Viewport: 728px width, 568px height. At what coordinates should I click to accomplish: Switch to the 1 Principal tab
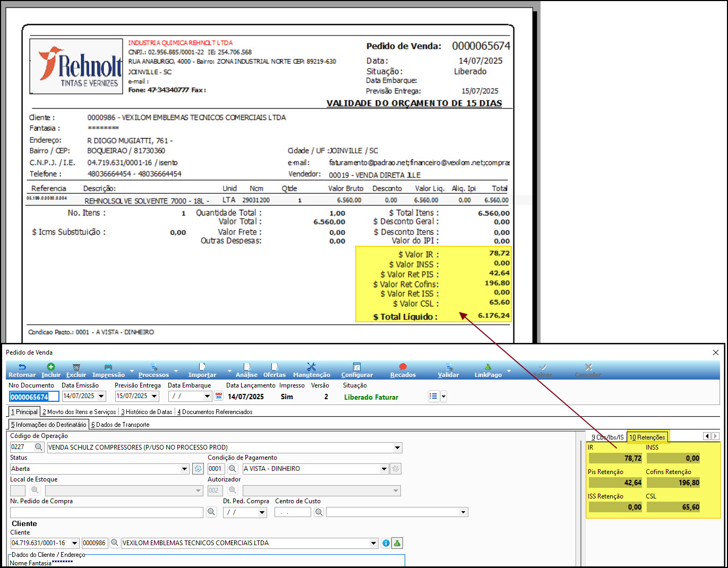[x=24, y=412]
